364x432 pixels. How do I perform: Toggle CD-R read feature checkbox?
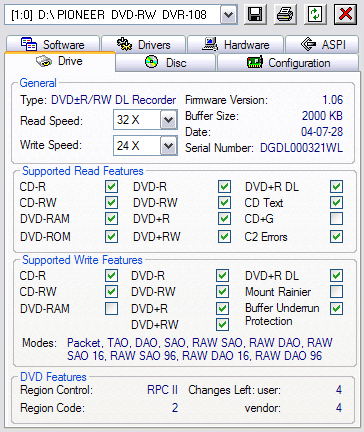coord(111,187)
